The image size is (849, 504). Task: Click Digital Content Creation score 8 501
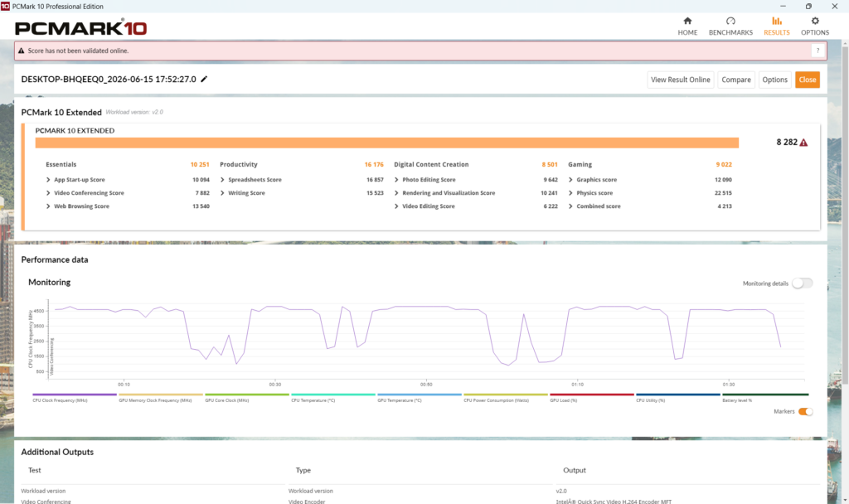(x=550, y=165)
